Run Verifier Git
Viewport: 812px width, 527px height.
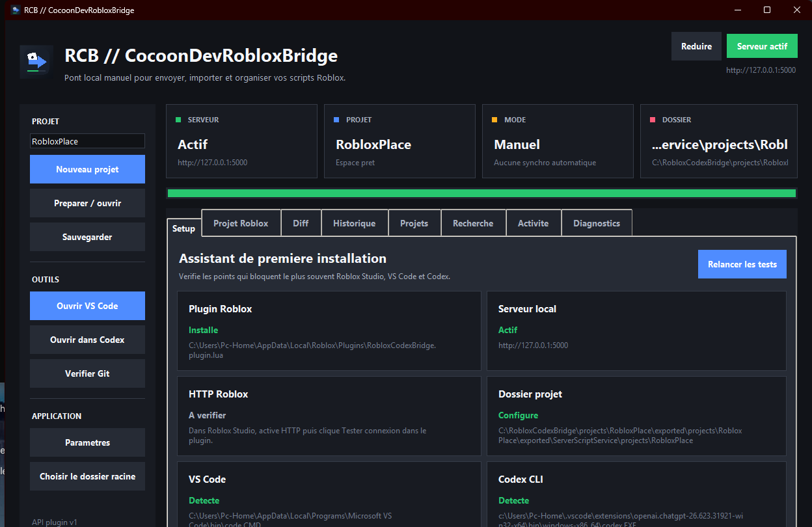(87, 373)
